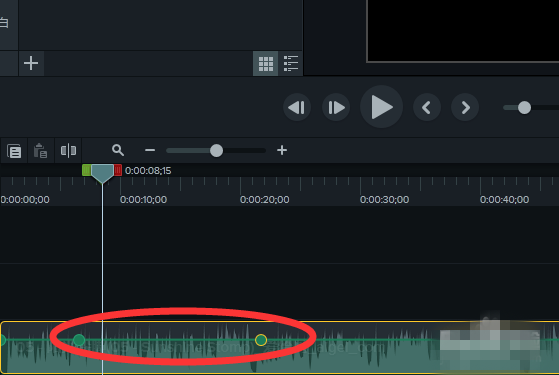
Task: Click the 0:00:20;00 ruler label
Action: tap(265, 200)
